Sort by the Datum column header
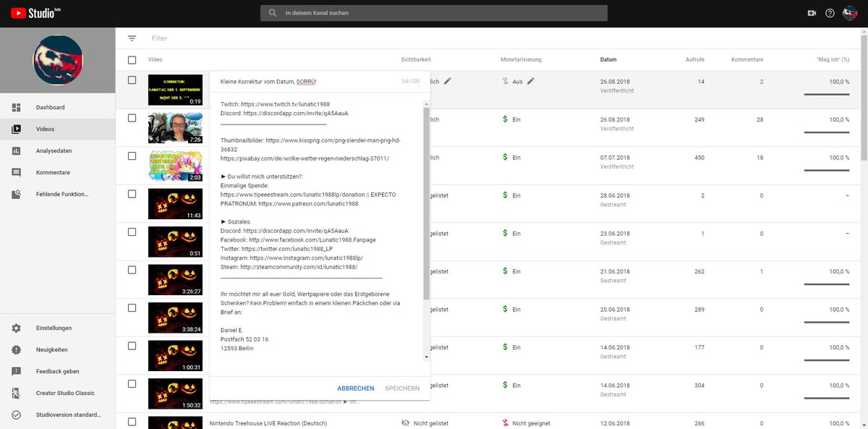The width and height of the screenshot is (868, 429). [608, 59]
